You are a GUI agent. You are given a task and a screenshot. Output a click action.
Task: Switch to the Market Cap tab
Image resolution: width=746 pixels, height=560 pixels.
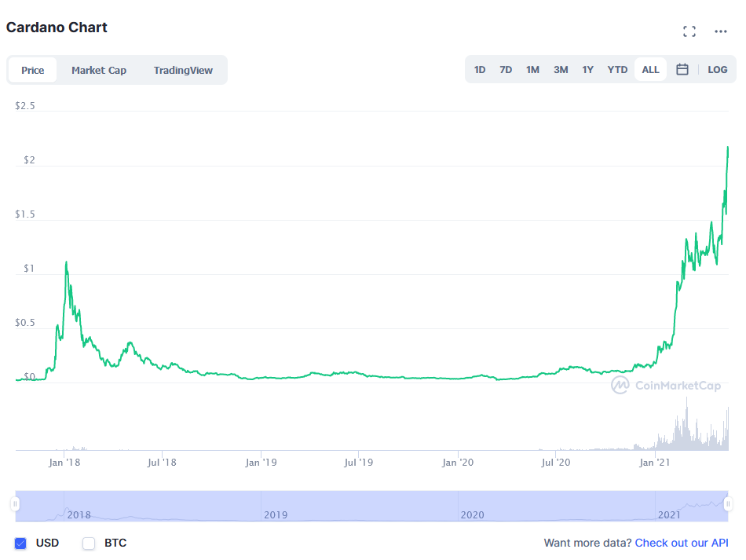[99, 70]
